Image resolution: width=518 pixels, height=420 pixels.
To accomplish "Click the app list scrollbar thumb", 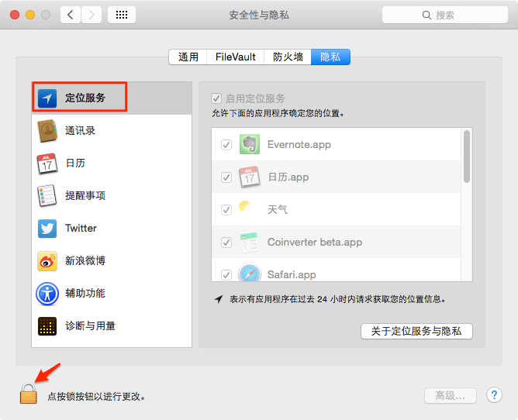I will [x=467, y=157].
